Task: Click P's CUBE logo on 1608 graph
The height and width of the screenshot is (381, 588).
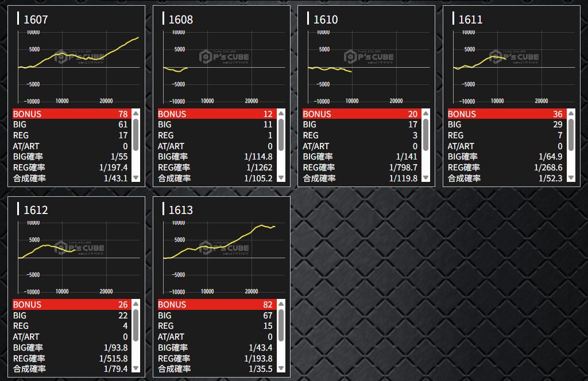Action: click(x=224, y=57)
